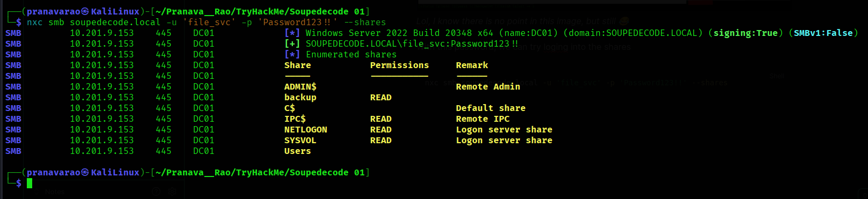The width and height of the screenshot is (868, 199).
Task: Select the backup share entry
Action: pyautogui.click(x=300, y=98)
